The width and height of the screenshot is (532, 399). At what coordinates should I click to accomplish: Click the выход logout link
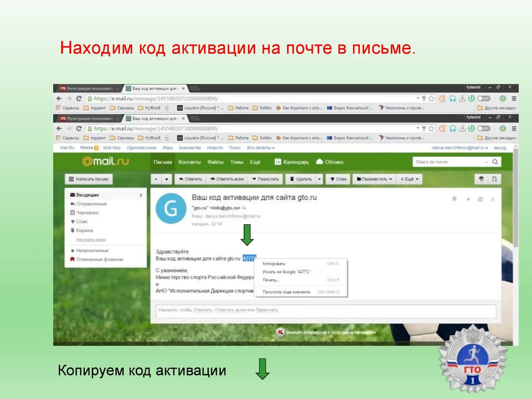click(x=500, y=148)
